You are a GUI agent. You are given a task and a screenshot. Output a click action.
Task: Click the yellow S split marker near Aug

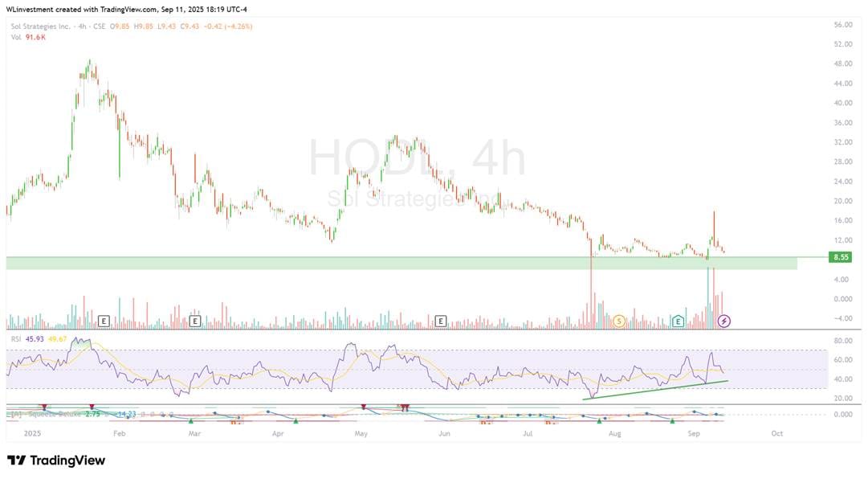point(619,321)
